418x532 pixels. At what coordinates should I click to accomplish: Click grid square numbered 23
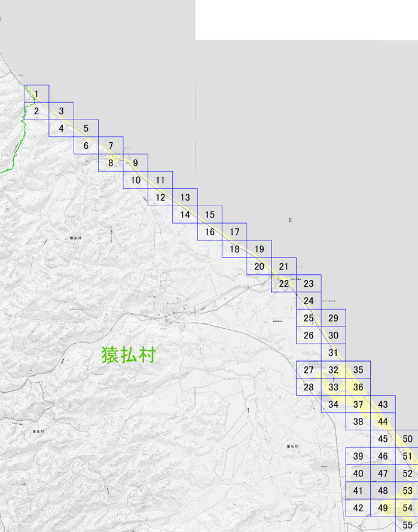(x=309, y=283)
